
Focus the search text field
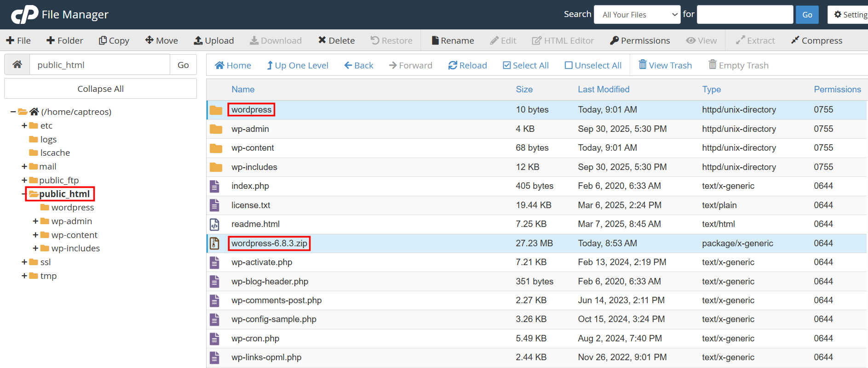[745, 15]
